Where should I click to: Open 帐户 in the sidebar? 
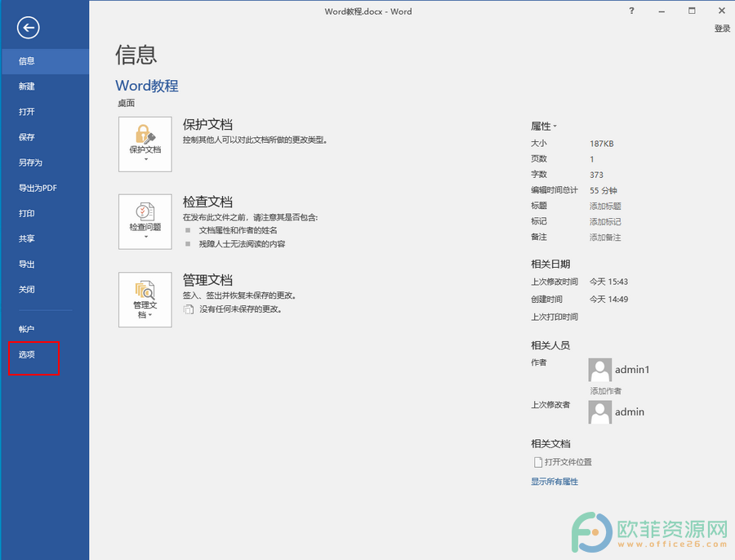coord(45,329)
